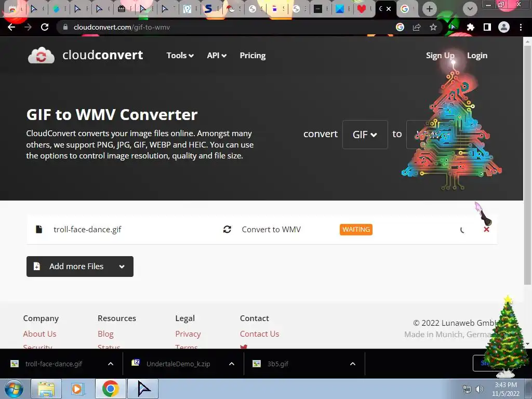Viewport: 532px width, 399px height.
Task: Click the convert arrows icon
Action: 227,229
